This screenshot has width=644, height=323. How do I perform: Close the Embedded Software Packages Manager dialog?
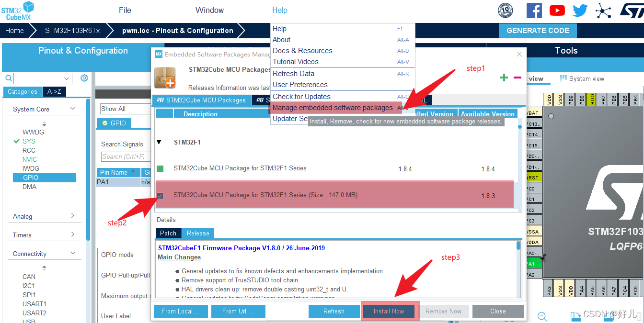click(519, 55)
